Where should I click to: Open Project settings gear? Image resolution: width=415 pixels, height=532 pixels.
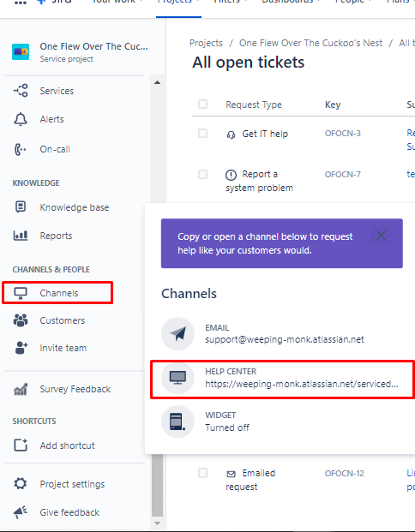click(21, 483)
